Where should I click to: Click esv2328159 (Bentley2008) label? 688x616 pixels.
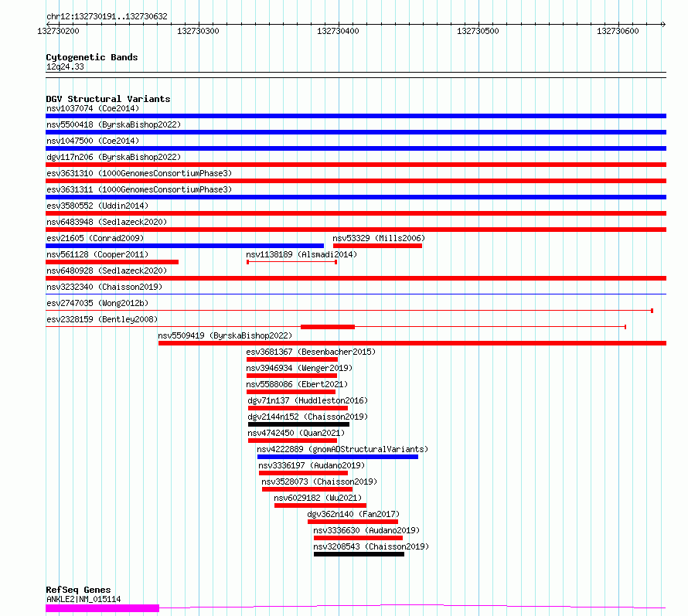pos(102,319)
